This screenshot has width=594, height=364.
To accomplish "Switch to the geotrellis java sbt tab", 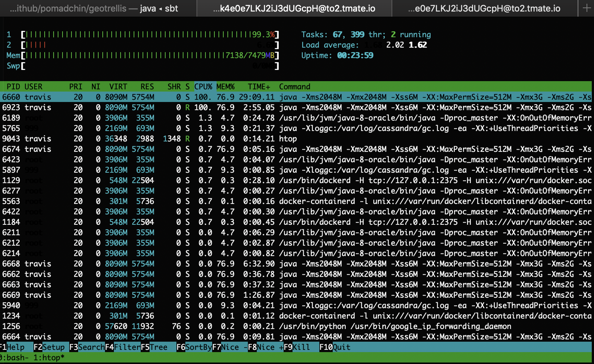I will (98, 8).
